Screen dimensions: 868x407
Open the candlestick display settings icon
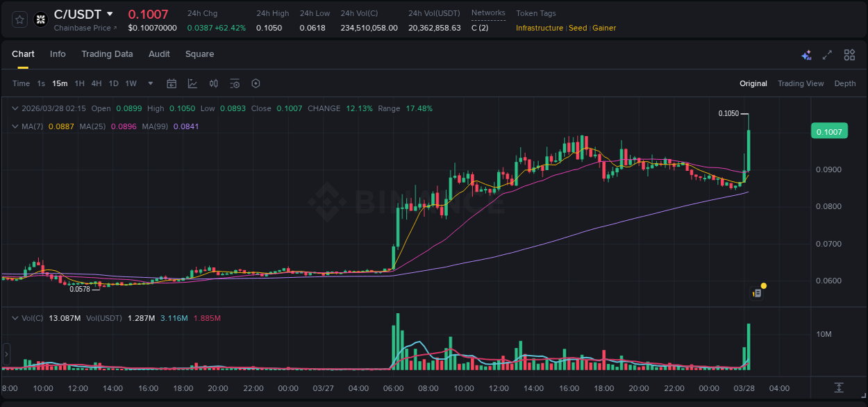213,83
